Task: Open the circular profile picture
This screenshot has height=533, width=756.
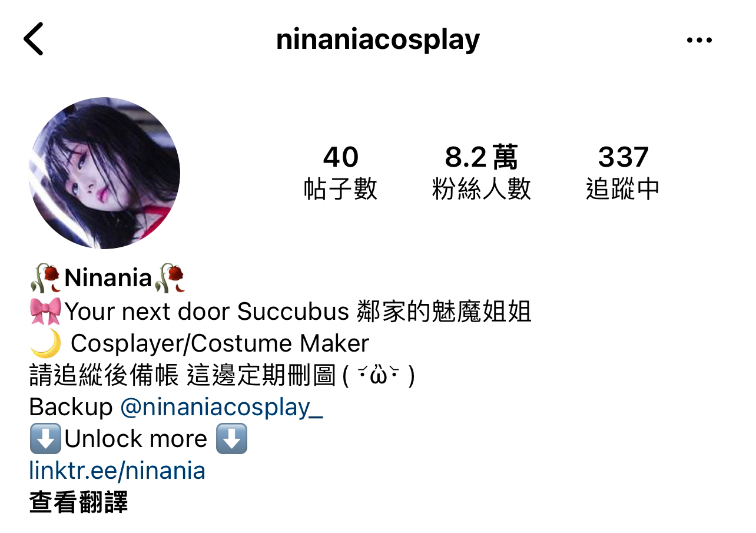Action: pyautogui.click(x=104, y=173)
